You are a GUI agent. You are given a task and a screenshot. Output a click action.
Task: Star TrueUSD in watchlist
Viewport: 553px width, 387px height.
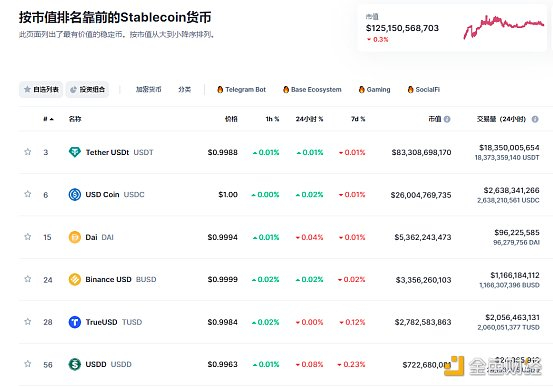point(28,322)
